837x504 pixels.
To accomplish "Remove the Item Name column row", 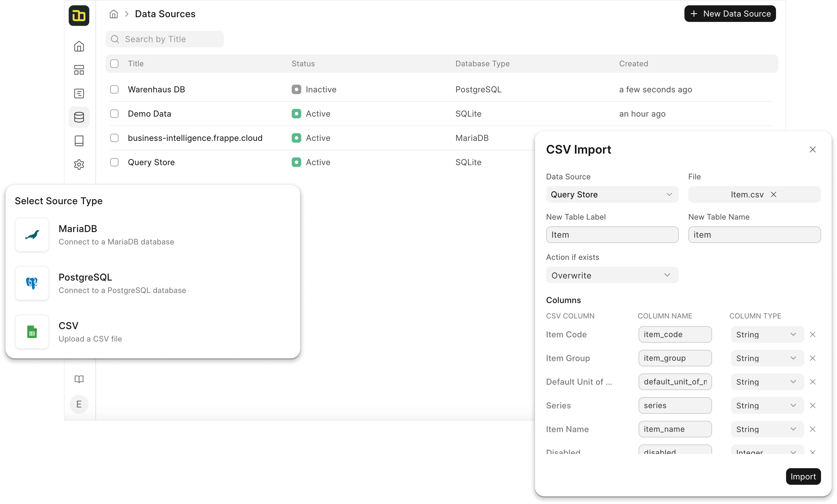I will click(812, 429).
